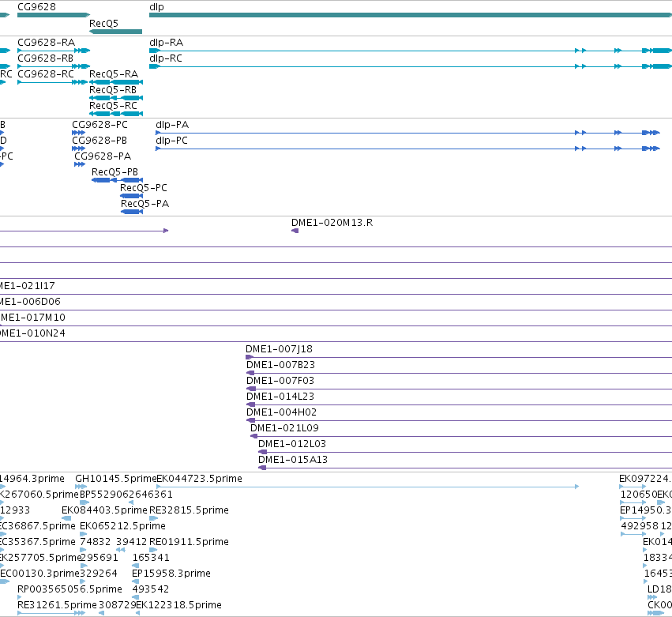Select the CG9628-PB coding feature
Screen dimensions: 672x617
78,149
